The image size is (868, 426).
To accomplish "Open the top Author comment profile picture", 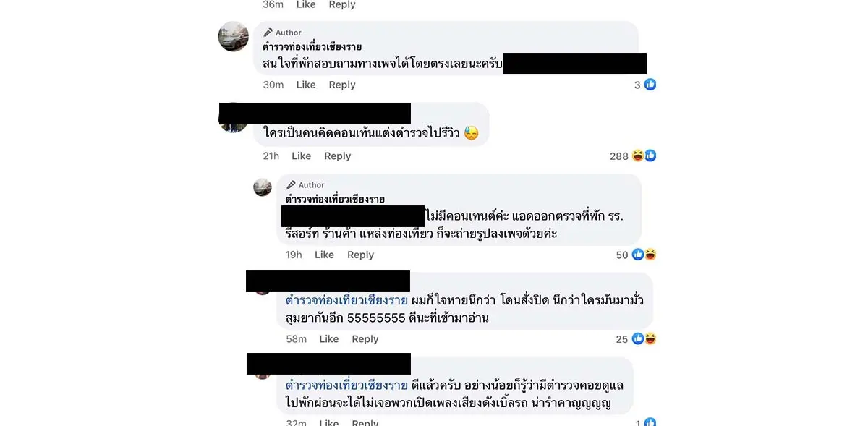I will 234,36.
